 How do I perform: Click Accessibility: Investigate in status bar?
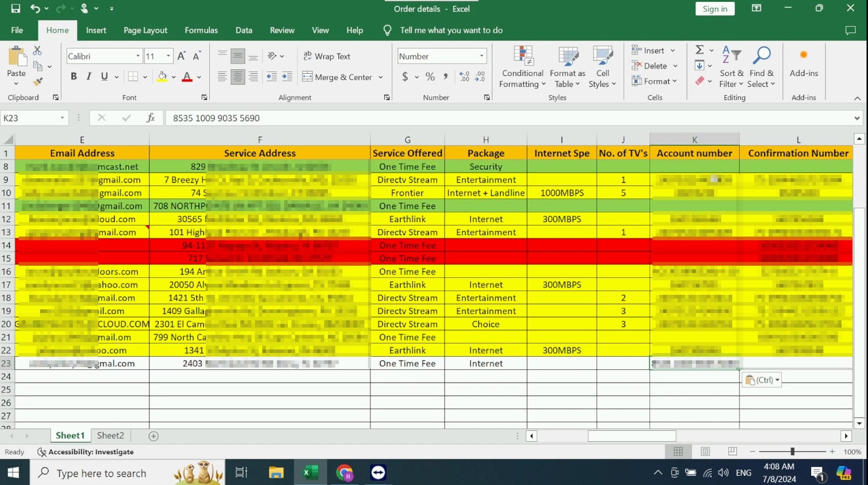(x=85, y=452)
